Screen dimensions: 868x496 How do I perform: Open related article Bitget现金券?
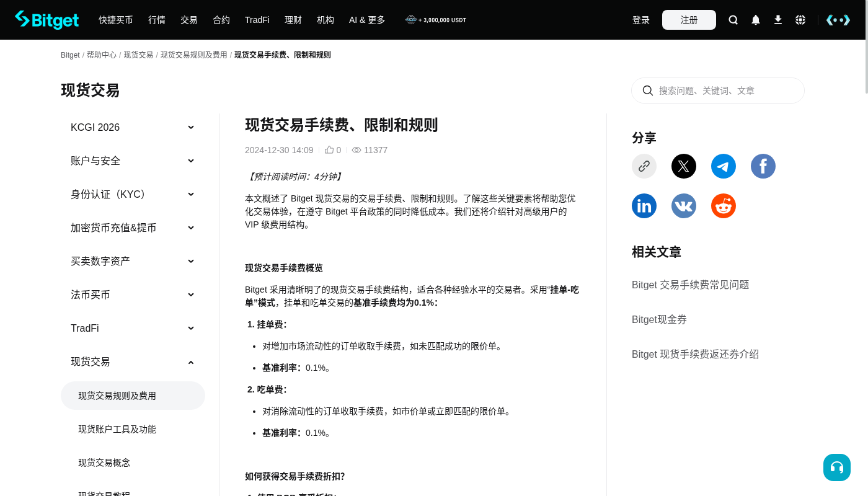coord(659,319)
